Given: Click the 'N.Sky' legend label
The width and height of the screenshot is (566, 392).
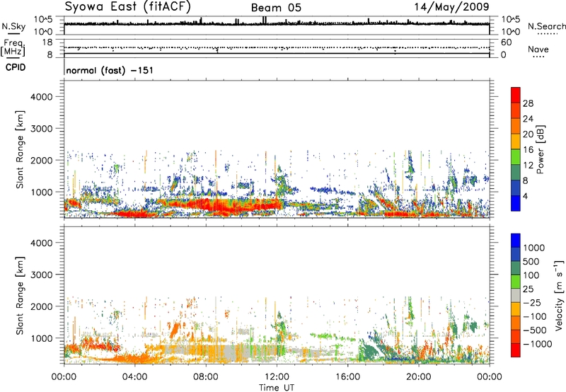Looking at the screenshot, I should (x=13, y=26).
